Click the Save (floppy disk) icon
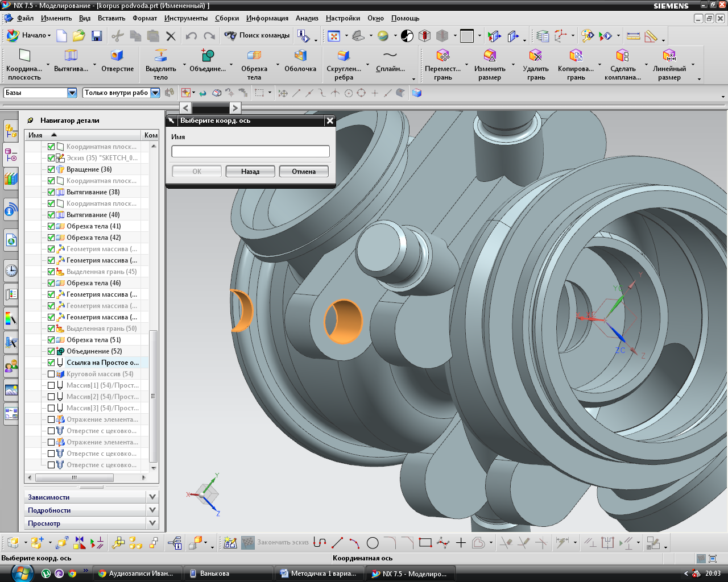The image size is (728, 582). coord(97,36)
